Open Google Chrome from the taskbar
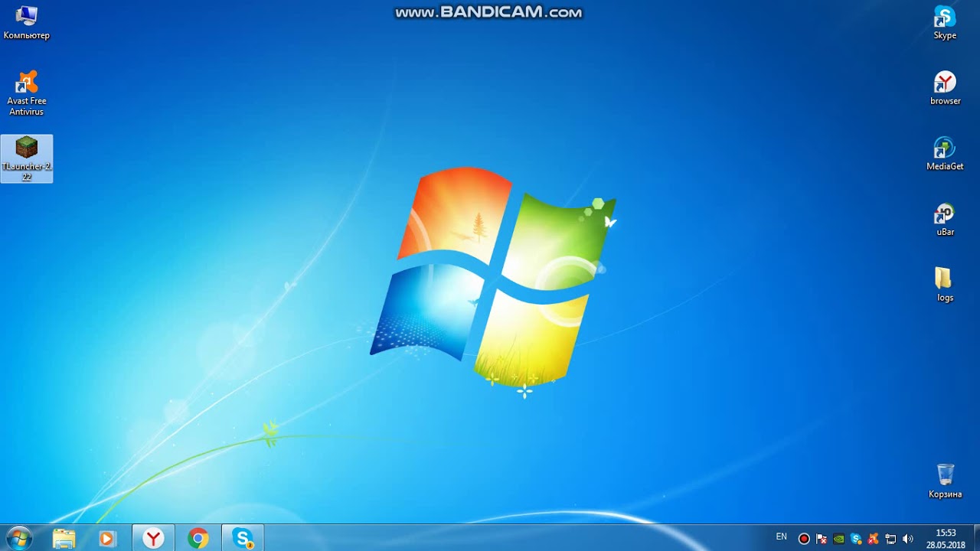 198,539
